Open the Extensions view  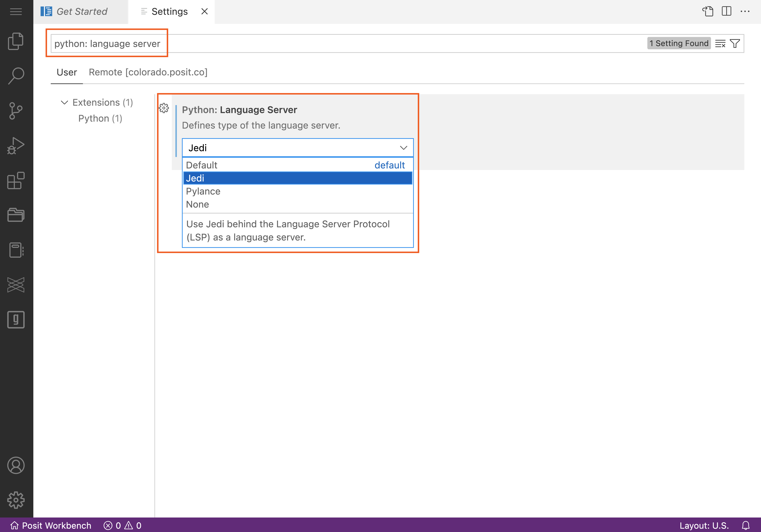pos(16,180)
